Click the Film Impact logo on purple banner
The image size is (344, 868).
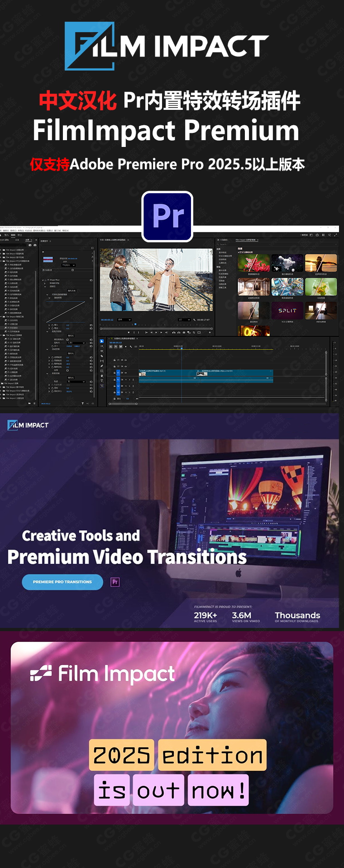point(28,425)
